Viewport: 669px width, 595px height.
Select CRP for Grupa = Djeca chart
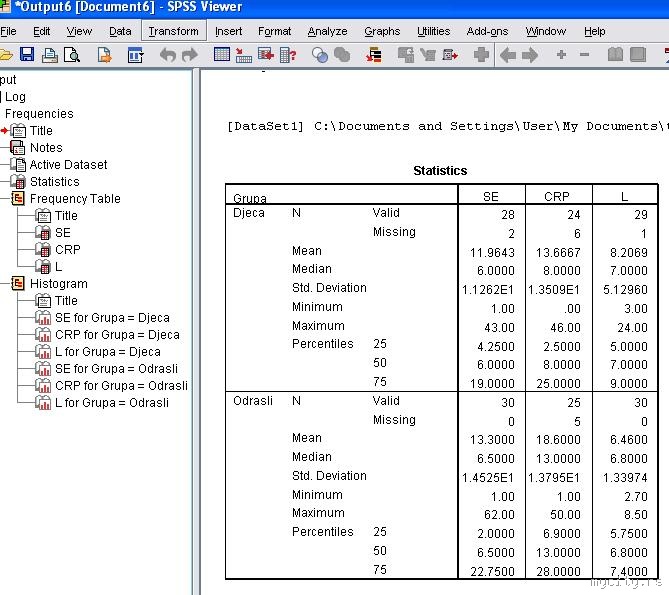click(x=117, y=335)
